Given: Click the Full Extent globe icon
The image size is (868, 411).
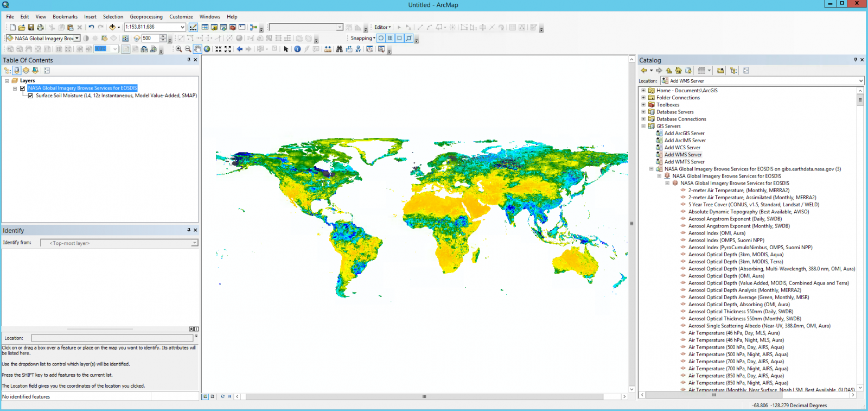Looking at the screenshot, I should pyautogui.click(x=207, y=49).
